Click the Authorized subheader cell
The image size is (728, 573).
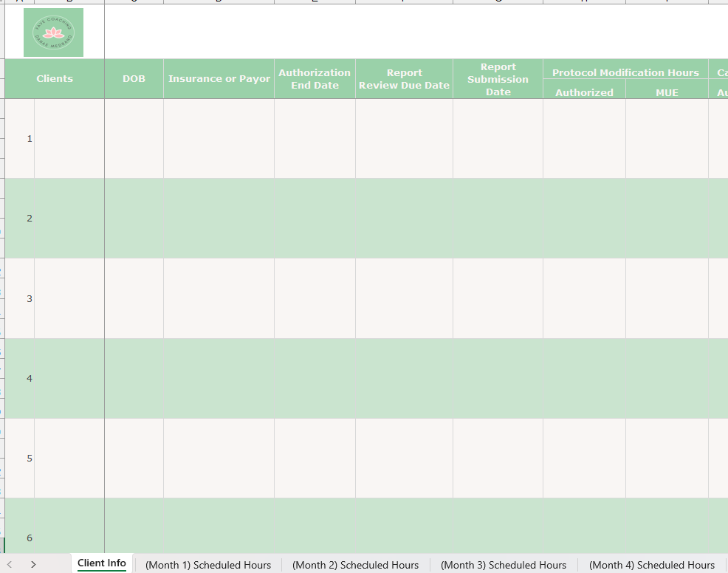(x=584, y=92)
